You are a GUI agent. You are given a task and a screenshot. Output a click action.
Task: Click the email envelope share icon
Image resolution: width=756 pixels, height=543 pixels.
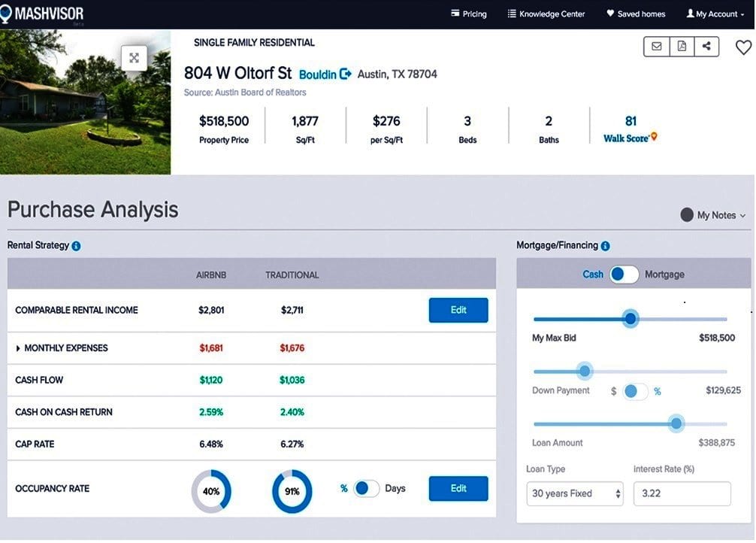tap(657, 47)
